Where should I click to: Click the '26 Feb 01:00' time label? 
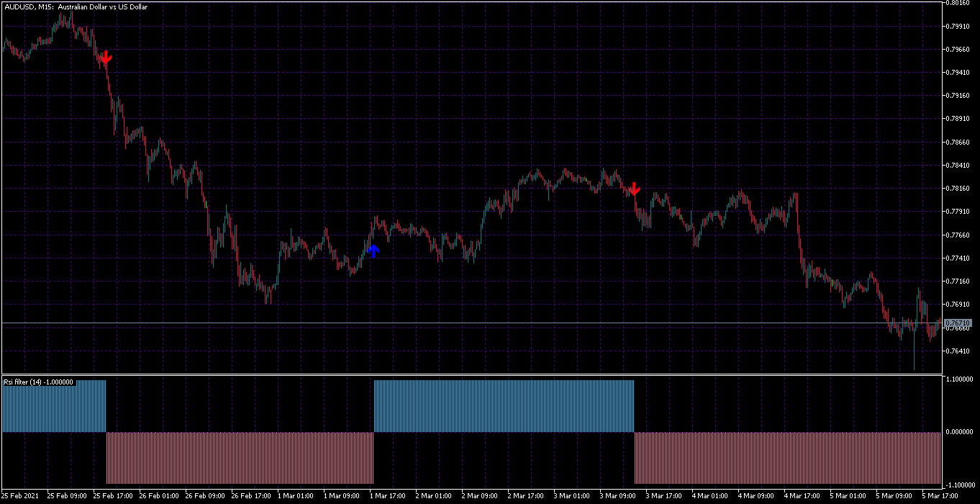[x=159, y=496]
